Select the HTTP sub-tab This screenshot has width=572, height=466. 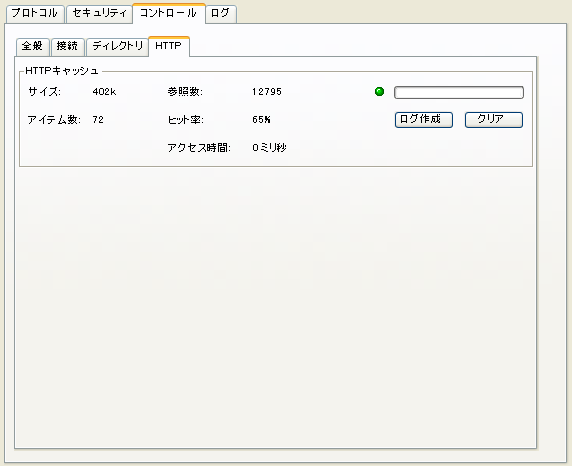click(169, 46)
